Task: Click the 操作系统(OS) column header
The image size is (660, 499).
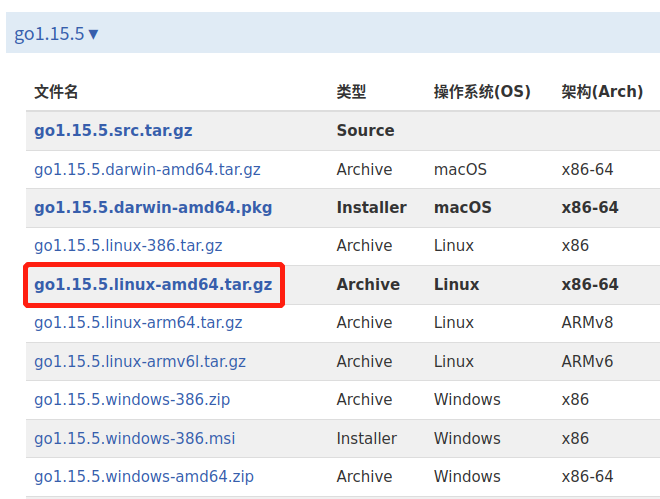Action: click(x=482, y=92)
